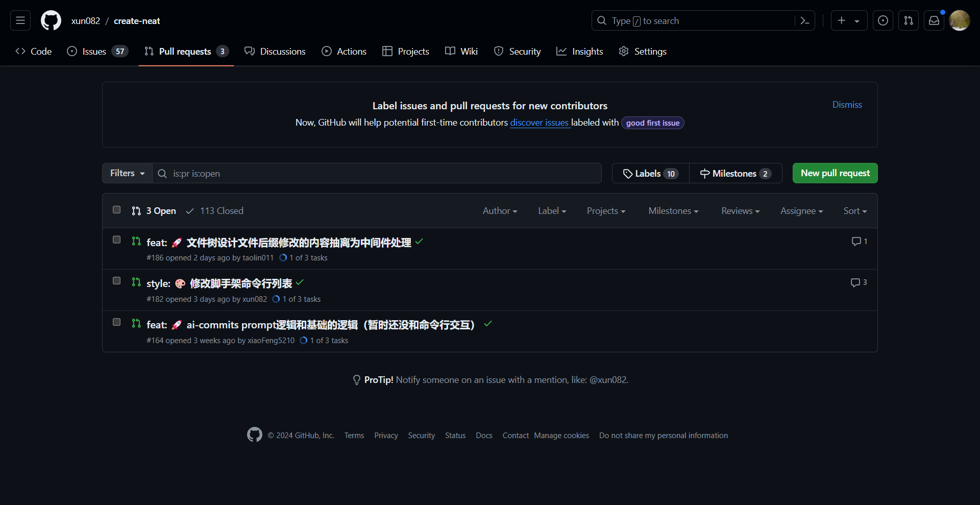Viewport: 980px width, 505px height.
Task: Open the Actions tab
Action: point(344,51)
